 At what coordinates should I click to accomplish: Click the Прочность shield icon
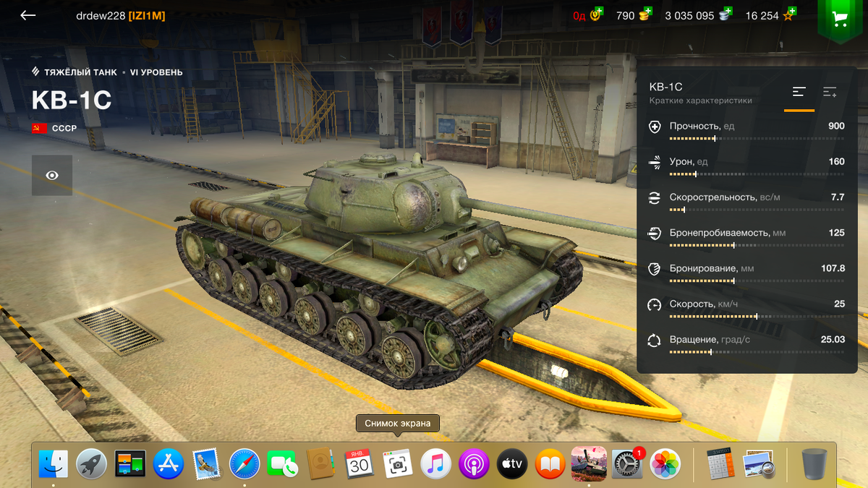[655, 127]
